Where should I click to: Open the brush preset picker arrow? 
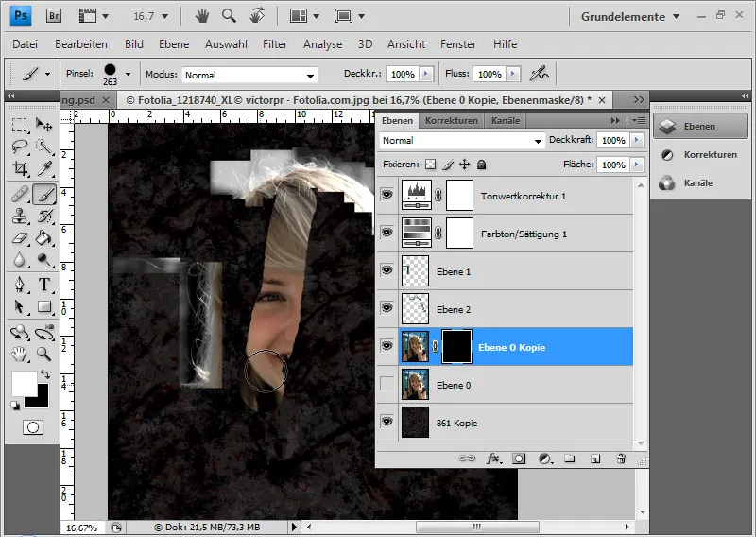128,74
